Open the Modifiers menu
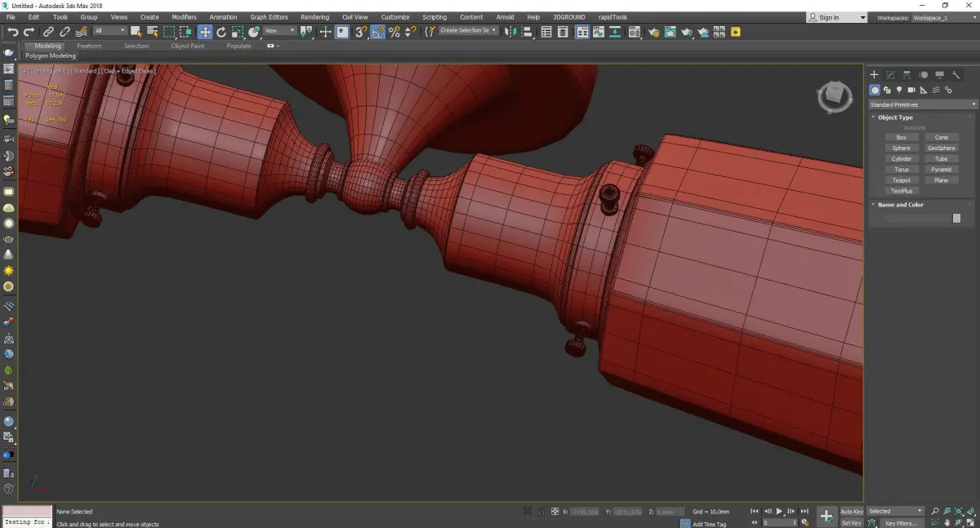The image size is (980, 528). [x=184, y=17]
